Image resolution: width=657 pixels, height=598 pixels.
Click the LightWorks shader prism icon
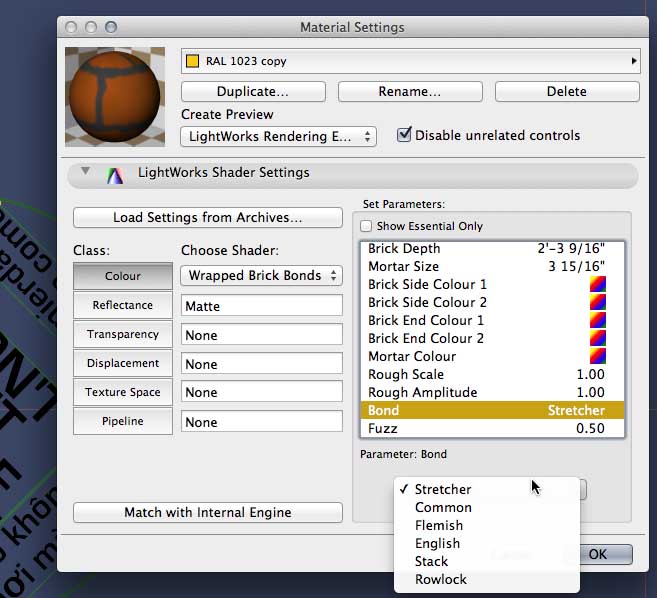tap(115, 176)
